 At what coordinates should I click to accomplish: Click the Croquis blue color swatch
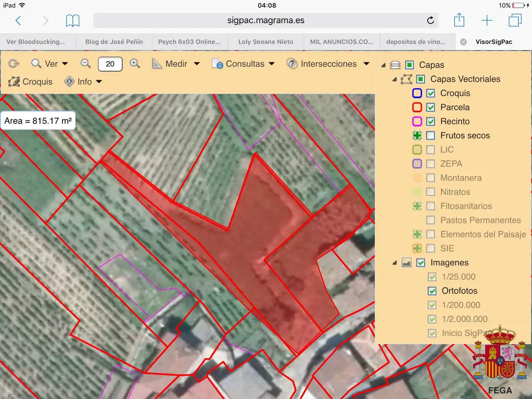point(417,93)
